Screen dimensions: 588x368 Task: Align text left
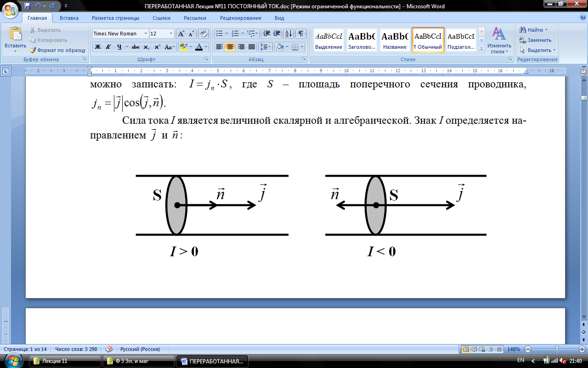pos(220,46)
